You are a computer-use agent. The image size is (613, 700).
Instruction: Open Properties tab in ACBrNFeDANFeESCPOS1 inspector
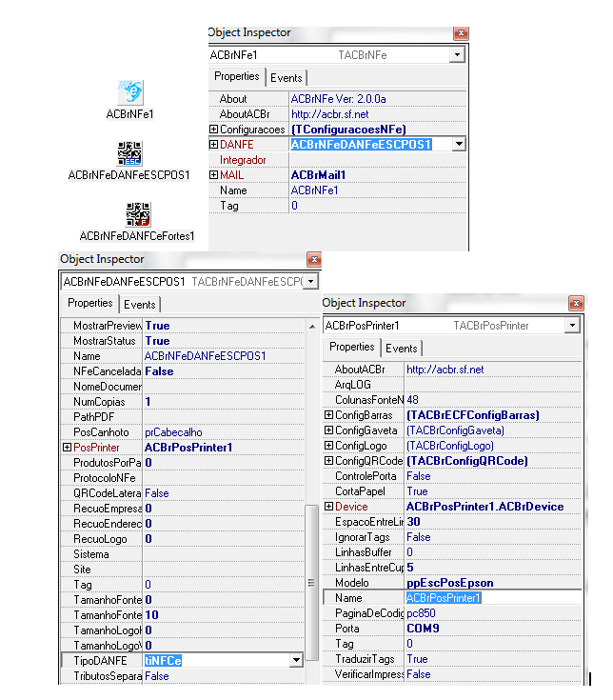coord(89,303)
